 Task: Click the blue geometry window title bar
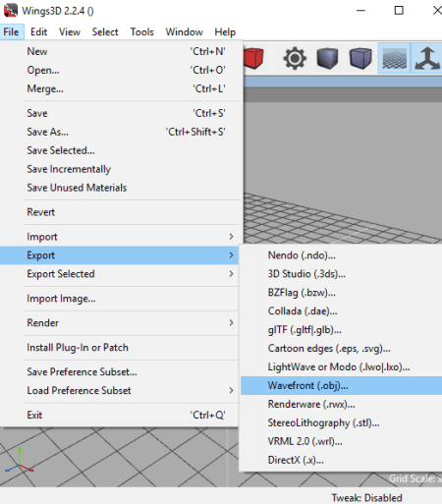point(343,82)
